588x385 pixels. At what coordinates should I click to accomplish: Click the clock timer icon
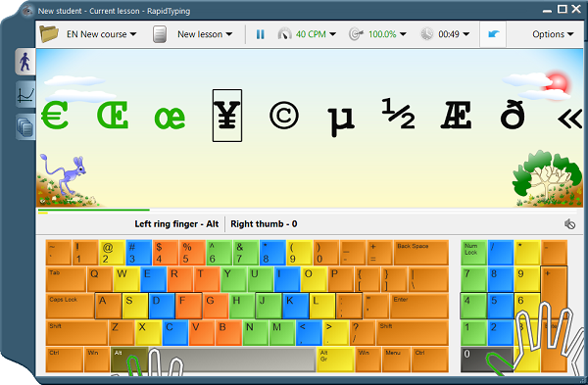(x=426, y=34)
